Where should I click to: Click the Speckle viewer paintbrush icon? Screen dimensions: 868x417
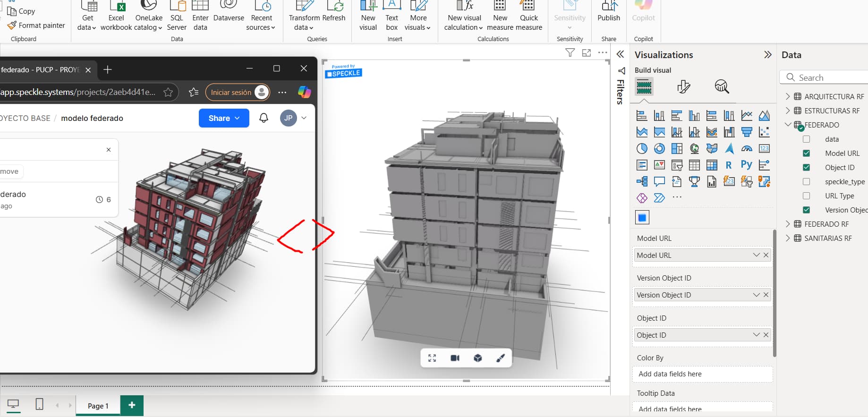pyautogui.click(x=501, y=358)
